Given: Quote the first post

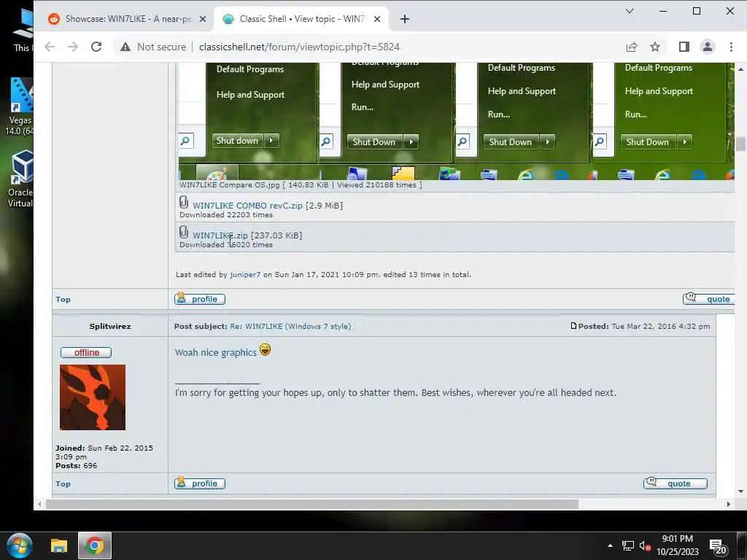Looking at the screenshot, I should [708, 299].
